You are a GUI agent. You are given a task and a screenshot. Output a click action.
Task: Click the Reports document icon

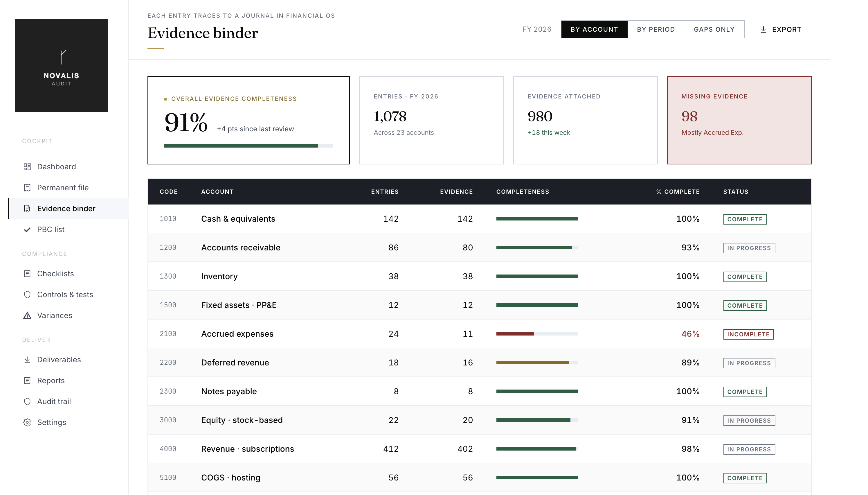click(27, 381)
